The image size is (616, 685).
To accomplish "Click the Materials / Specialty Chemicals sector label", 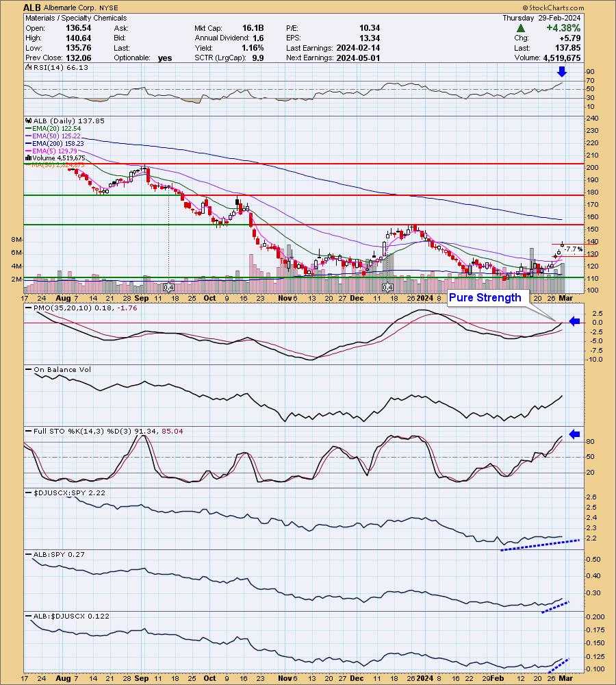I will click(76, 18).
